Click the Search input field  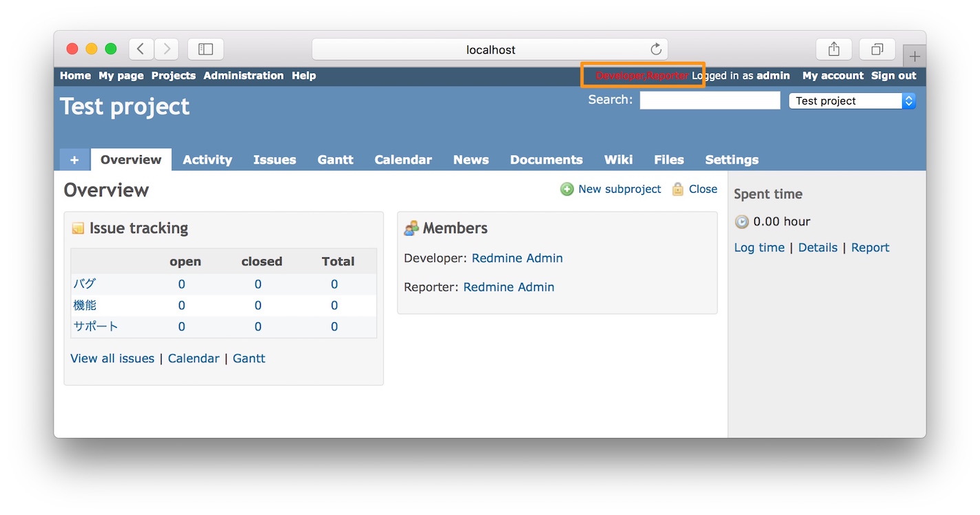tap(710, 101)
